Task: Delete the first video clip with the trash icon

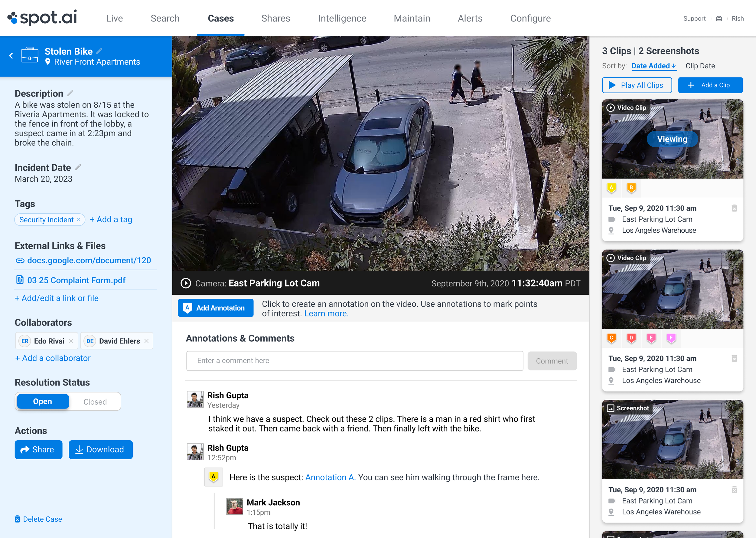Action: (x=734, y=208)
